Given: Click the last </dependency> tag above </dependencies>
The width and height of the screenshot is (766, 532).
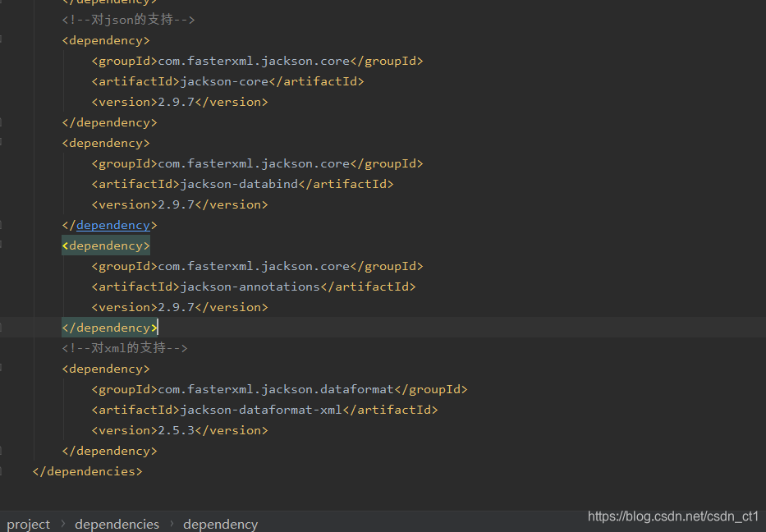Looking at the screenshot, I should click(109, 451).
